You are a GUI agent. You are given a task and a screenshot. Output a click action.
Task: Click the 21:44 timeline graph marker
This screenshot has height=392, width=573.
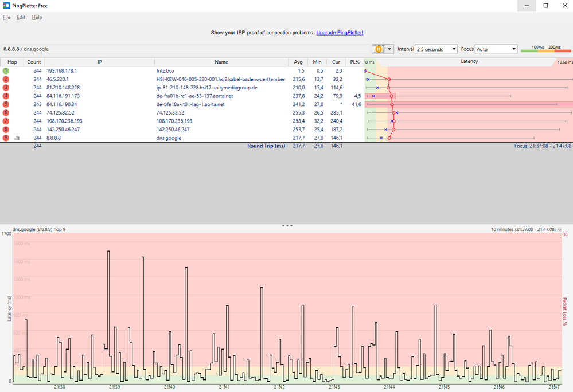(389, 387)
